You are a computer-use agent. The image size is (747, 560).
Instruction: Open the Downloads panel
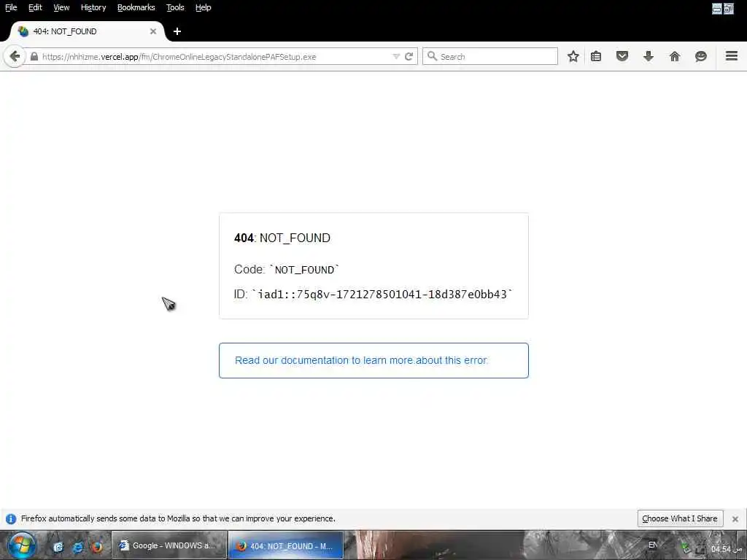(x=649, y=56)
